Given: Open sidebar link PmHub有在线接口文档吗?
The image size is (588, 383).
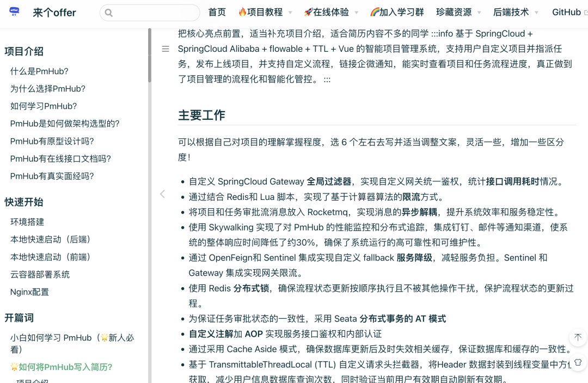Looking at the screenshot, I should [61, 159].
